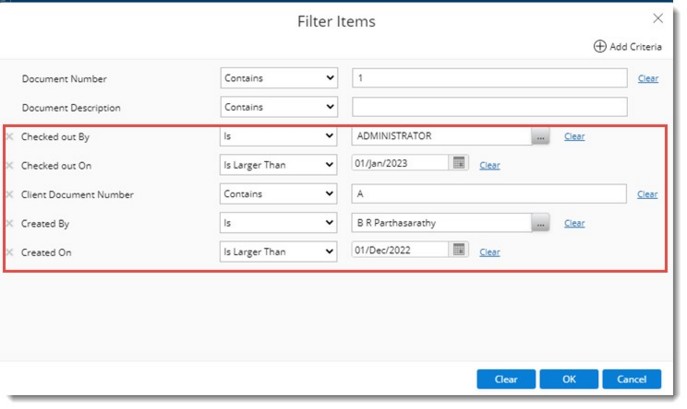Remove the Created On criteria row
This screenshot has height=409, width=687.
(10, 253)
